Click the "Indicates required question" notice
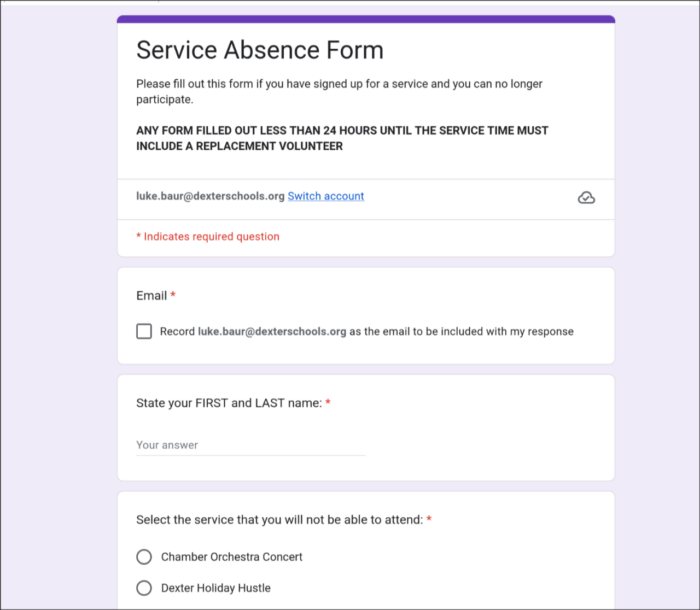The image size is (700, 610). [x=211, y=237]
